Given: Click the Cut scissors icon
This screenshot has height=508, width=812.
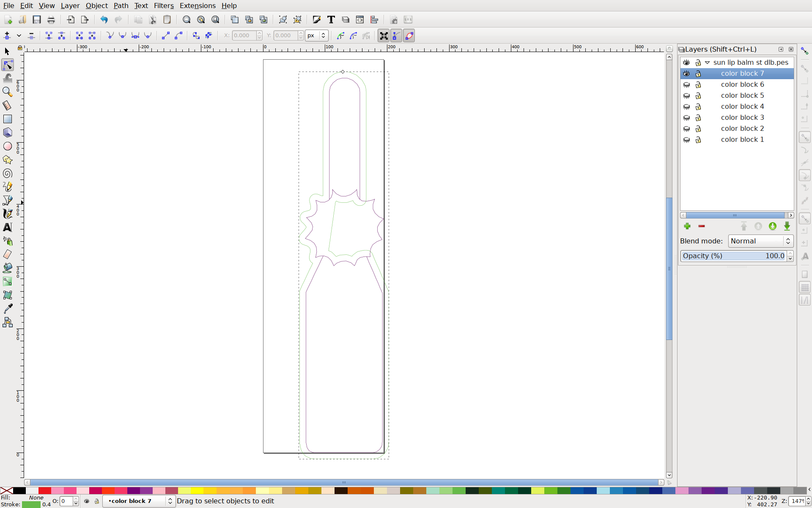Looking at the screenshot, I should pyautogui.click(x=153, y=20).
